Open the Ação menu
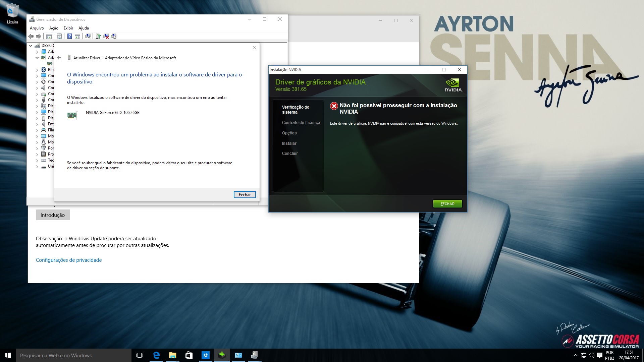This screenshot has width=644, height=362. pyautogui.click(x=54, y=28)
